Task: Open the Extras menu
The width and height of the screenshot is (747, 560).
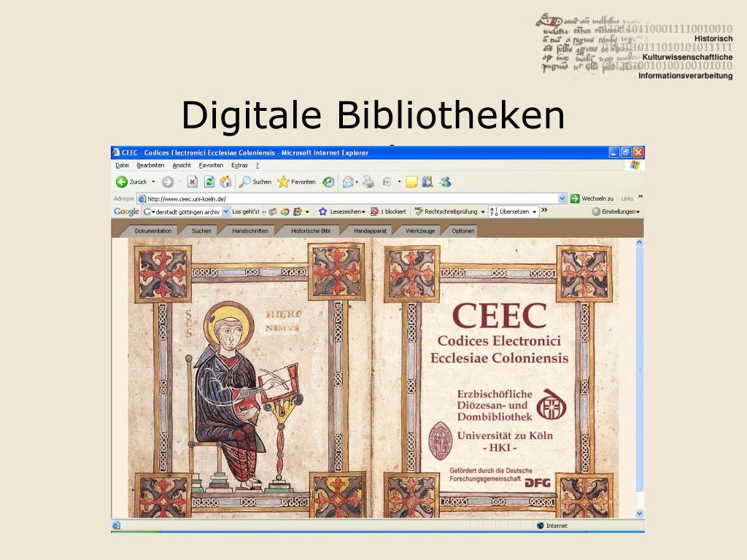Action: pos(239,166)
